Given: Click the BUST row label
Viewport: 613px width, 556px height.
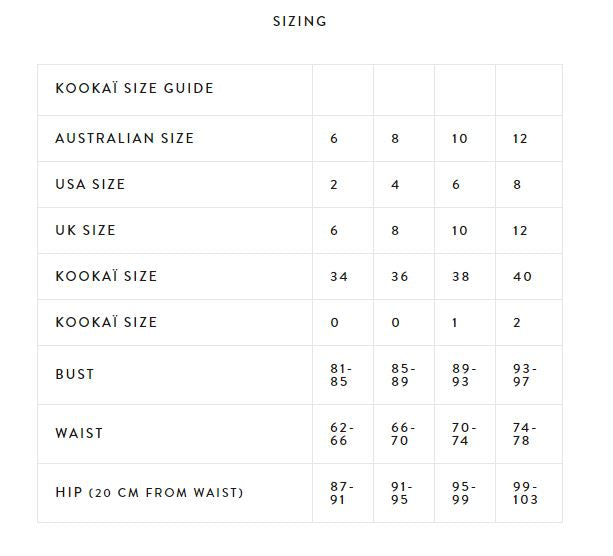Looking at the screenshot, I should pyautogui.click(x=75, y=374).
